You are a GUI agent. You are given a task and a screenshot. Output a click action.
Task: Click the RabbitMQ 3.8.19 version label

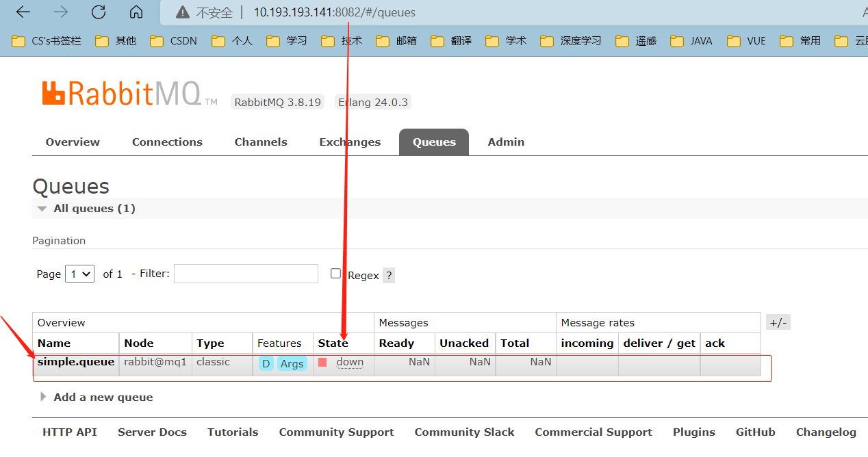coord(277,102)
